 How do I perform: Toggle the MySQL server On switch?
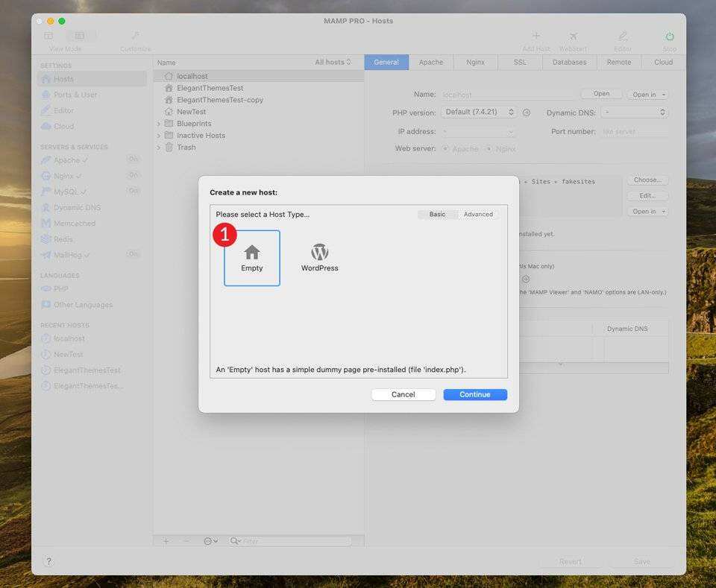point(134,192)
